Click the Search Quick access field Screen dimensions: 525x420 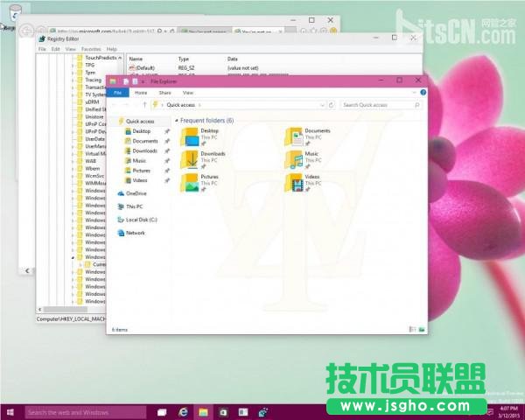(x=380, y=105)
